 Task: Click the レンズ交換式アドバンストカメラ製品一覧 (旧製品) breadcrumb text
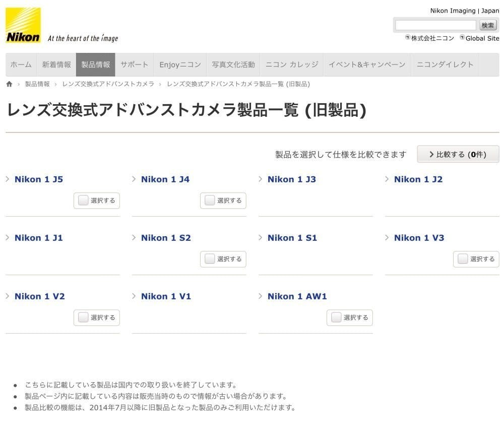[238, 84]
